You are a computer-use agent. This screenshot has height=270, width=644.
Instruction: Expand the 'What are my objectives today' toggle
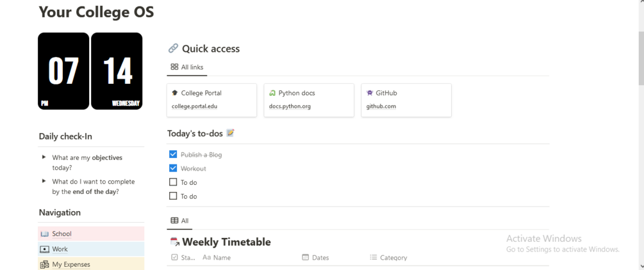44,157
